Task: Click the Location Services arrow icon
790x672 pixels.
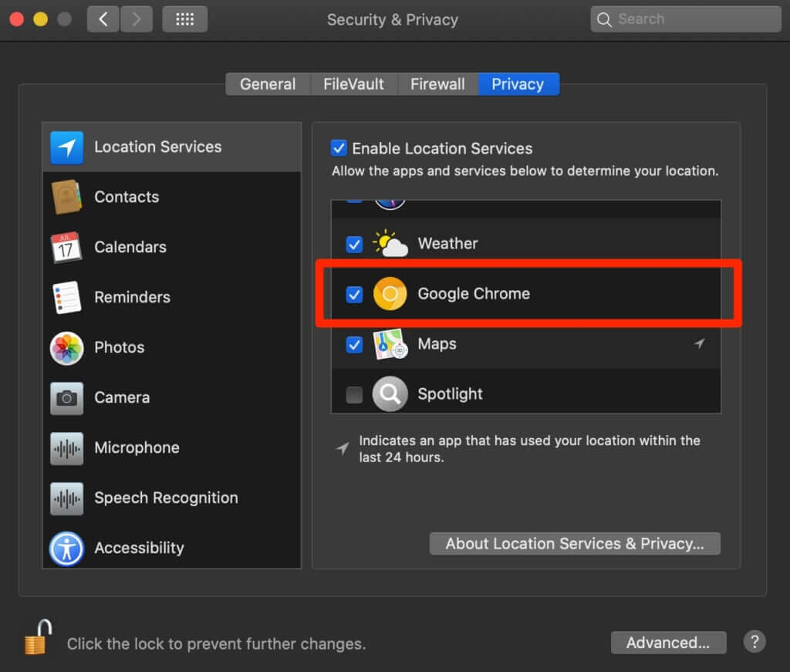Action: (x=66, y=147)
